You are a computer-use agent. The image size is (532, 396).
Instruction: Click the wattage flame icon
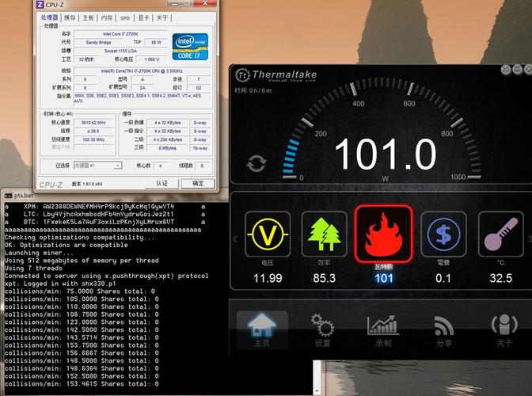[383, 235]
